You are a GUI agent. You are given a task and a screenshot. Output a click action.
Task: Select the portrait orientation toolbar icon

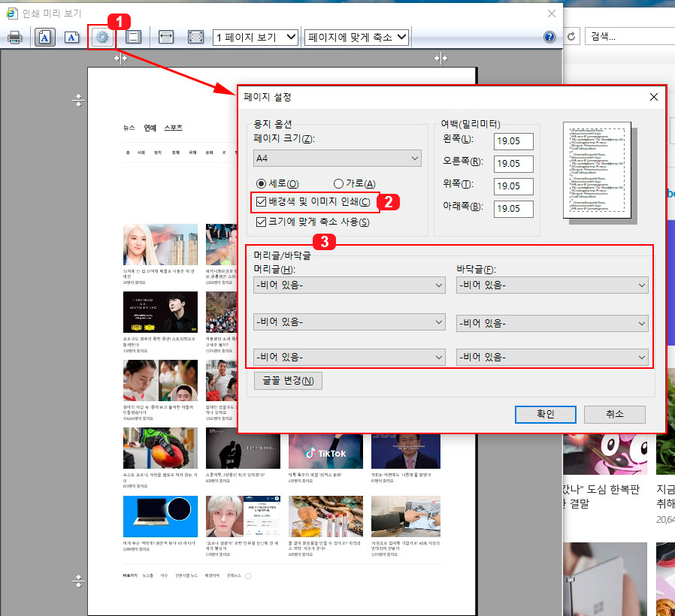click(x=45, y=38)
